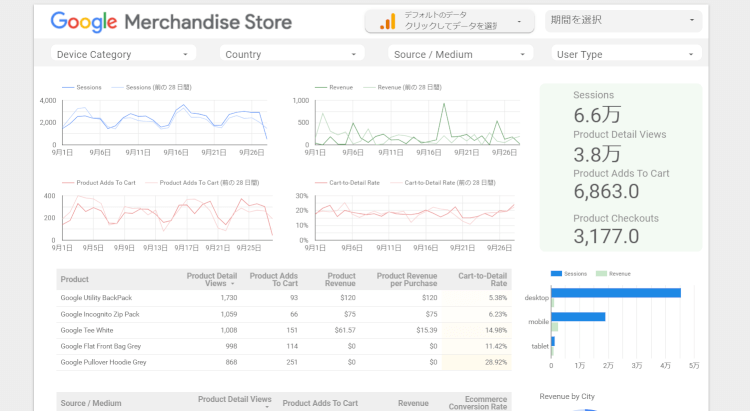
Task: Expand the Device Category filter
Action: 123,54
